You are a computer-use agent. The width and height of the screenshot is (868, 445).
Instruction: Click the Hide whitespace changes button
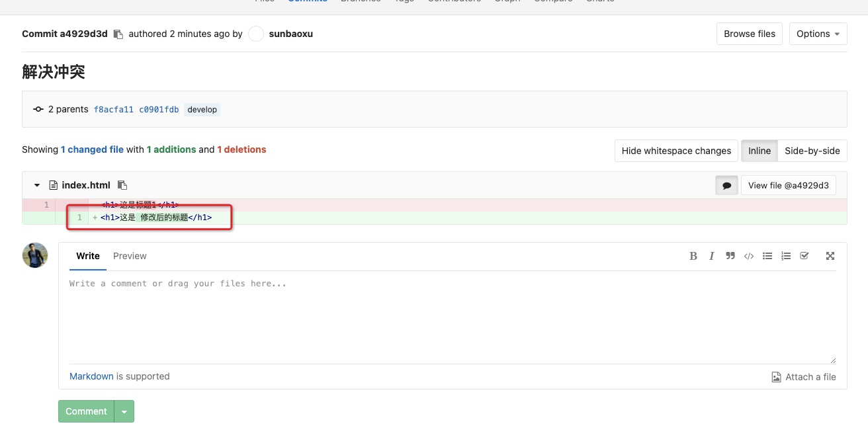[x=676, y=151]
